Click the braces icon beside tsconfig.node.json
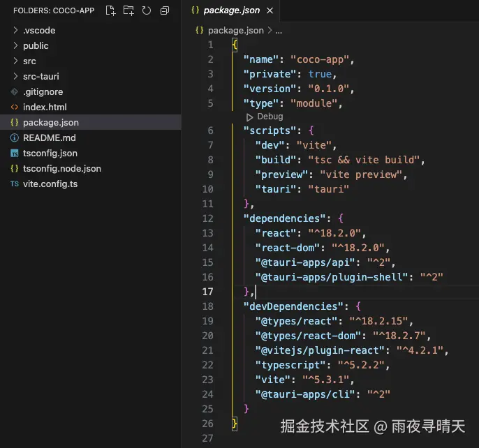Image resolution: width=479 pixels, height=448 pixels. point(15,169)
